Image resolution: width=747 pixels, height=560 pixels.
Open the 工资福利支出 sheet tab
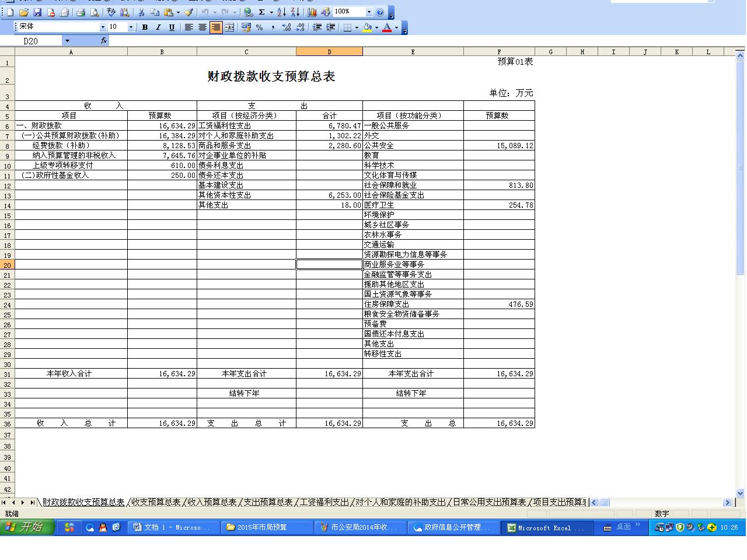point(324,502)
